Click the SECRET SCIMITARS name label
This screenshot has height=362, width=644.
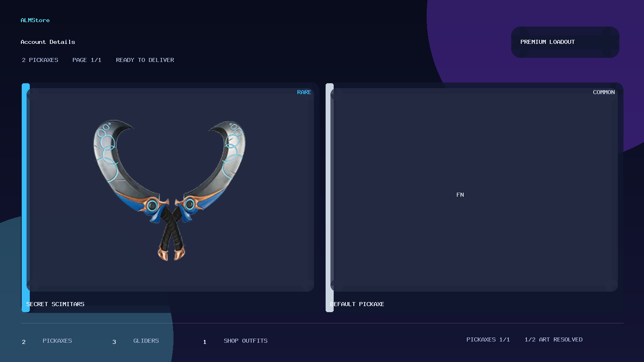click(55, 304)
